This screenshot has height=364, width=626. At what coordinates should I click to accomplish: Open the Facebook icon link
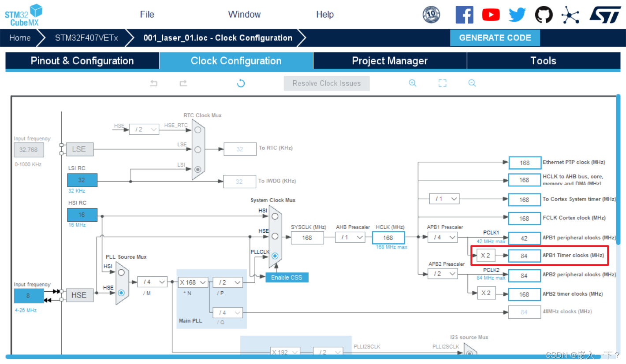(464, 15)
